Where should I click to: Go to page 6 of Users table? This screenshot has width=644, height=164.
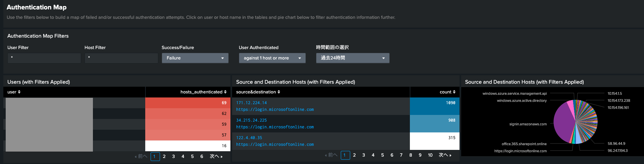pos(202,157)
